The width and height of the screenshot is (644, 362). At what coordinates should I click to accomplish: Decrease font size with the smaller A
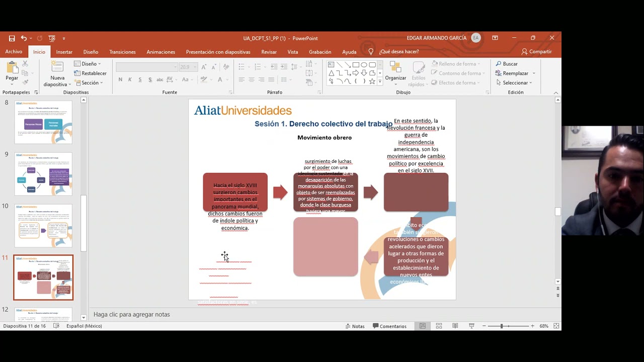213,67
